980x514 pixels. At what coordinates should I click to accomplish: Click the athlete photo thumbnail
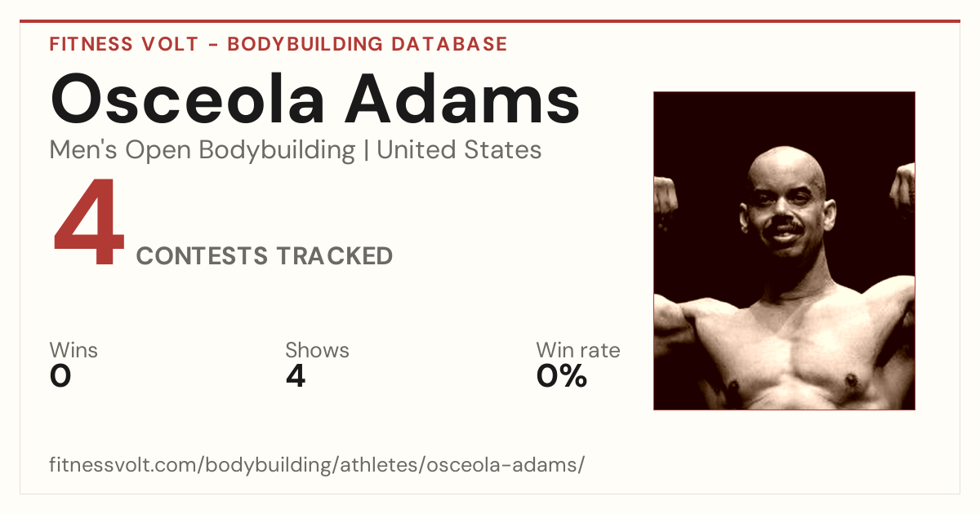coord(784,250)
